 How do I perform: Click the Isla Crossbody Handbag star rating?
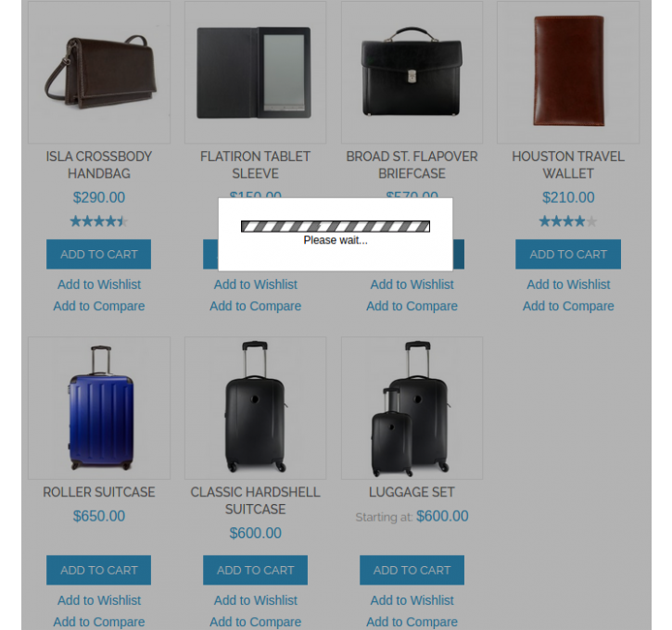point(99,221)
